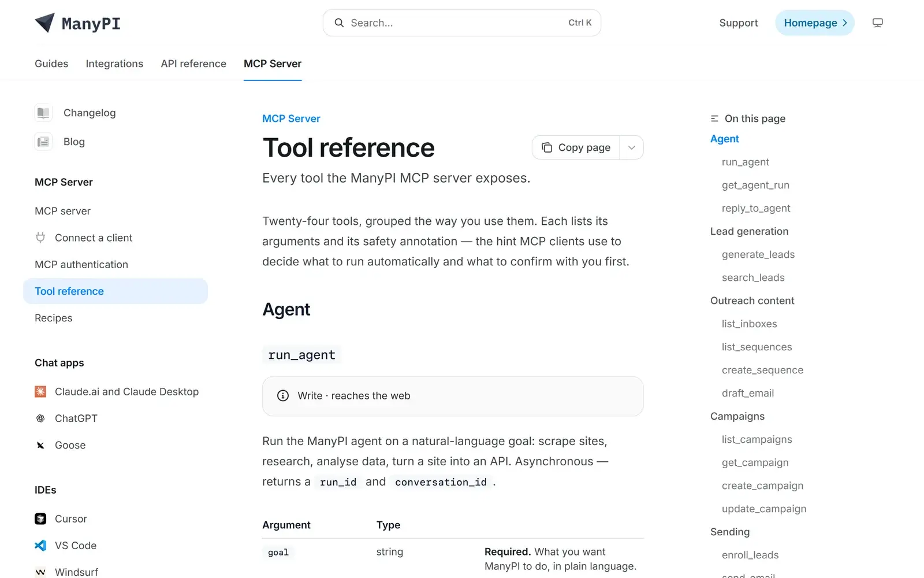Click the ChatGPT logo icon
The width and height of the screenshot is (924, 578).
click(x=40, y=418)
